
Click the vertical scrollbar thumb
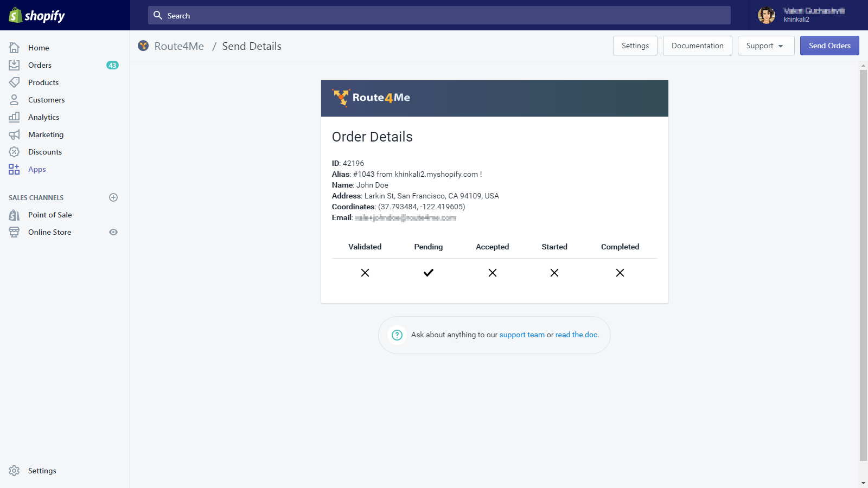point(863,265)
